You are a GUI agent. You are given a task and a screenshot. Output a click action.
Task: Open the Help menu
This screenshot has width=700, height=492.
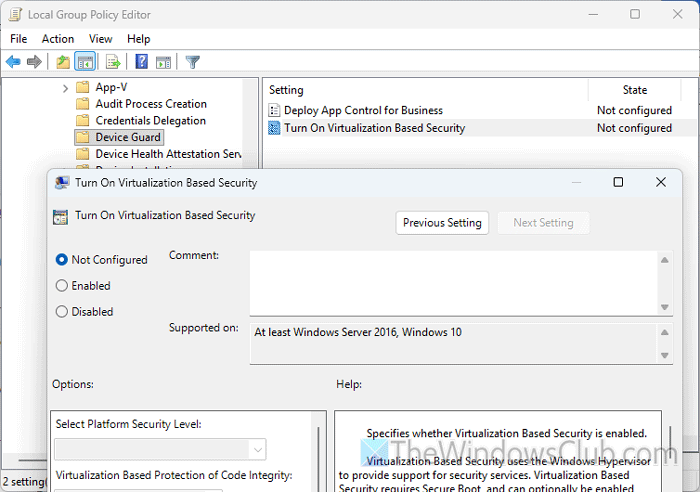tap(138, 39)
